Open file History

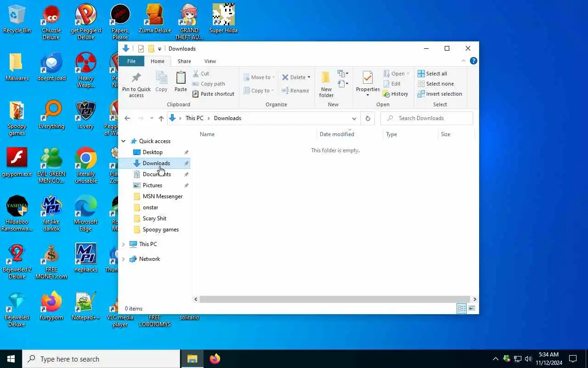pyautogui.click(x=396, y=94)
